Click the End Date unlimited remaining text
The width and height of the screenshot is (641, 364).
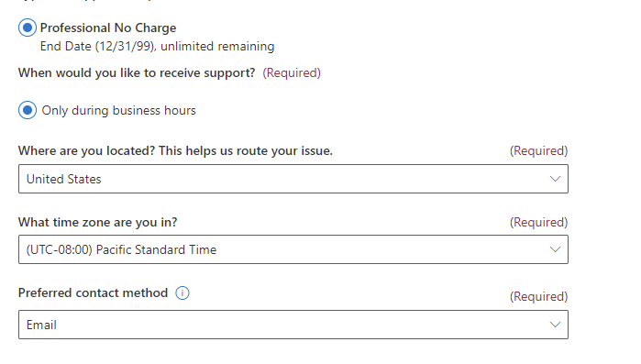(157, 46)
